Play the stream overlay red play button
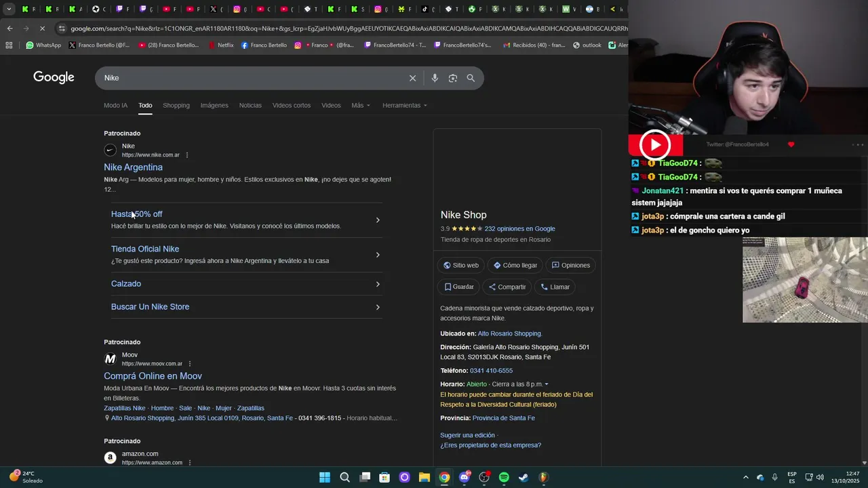 655,144
